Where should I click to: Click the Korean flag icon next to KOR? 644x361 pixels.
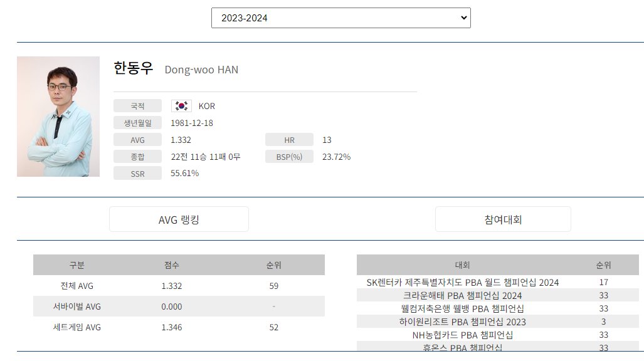181,105
